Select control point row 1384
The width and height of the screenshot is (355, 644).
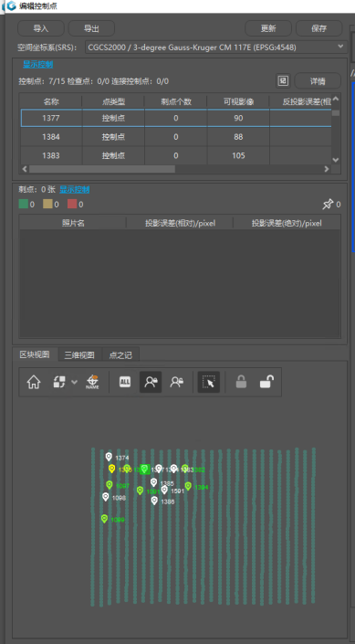point(176,137)
